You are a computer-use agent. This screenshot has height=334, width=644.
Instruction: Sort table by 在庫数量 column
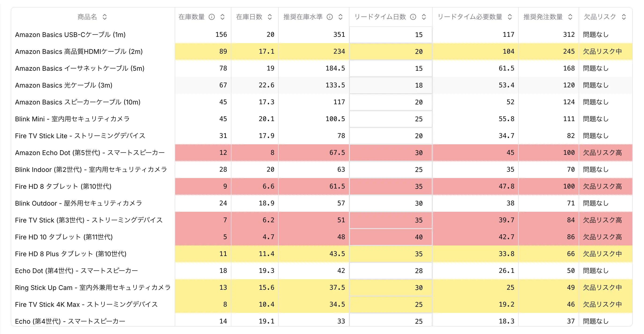(x=222, y=17)
